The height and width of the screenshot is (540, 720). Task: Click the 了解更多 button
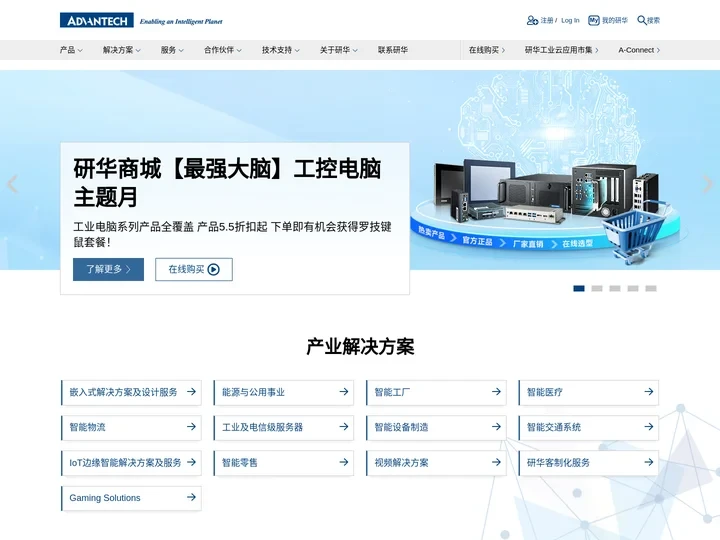click(108, 269)
